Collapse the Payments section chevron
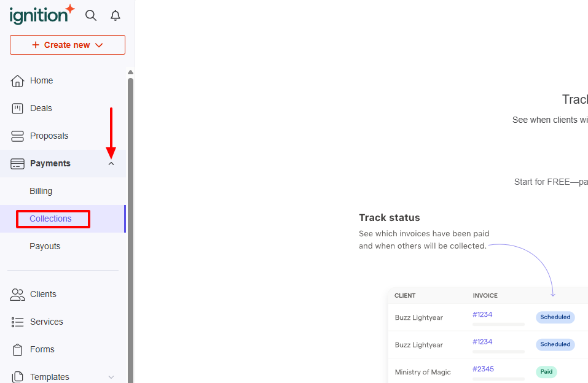588x383 pixels. (x=111, y=163)
